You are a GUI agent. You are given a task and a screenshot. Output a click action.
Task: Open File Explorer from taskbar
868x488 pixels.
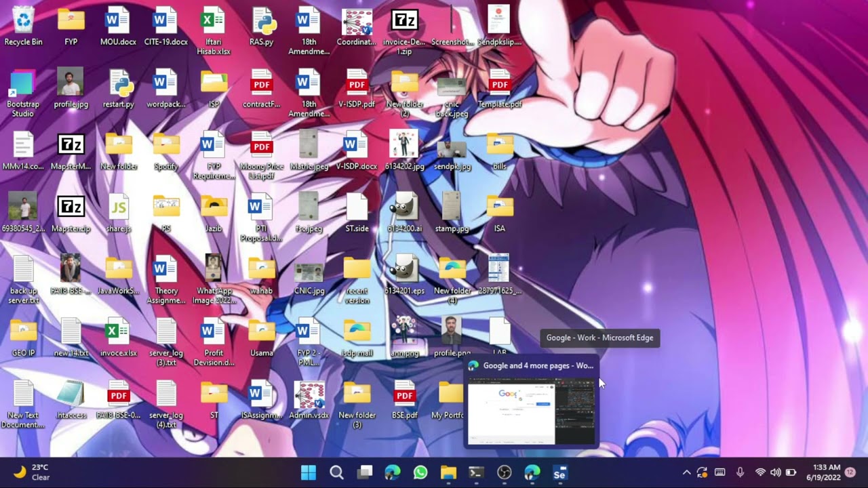[x=448, y=472]
